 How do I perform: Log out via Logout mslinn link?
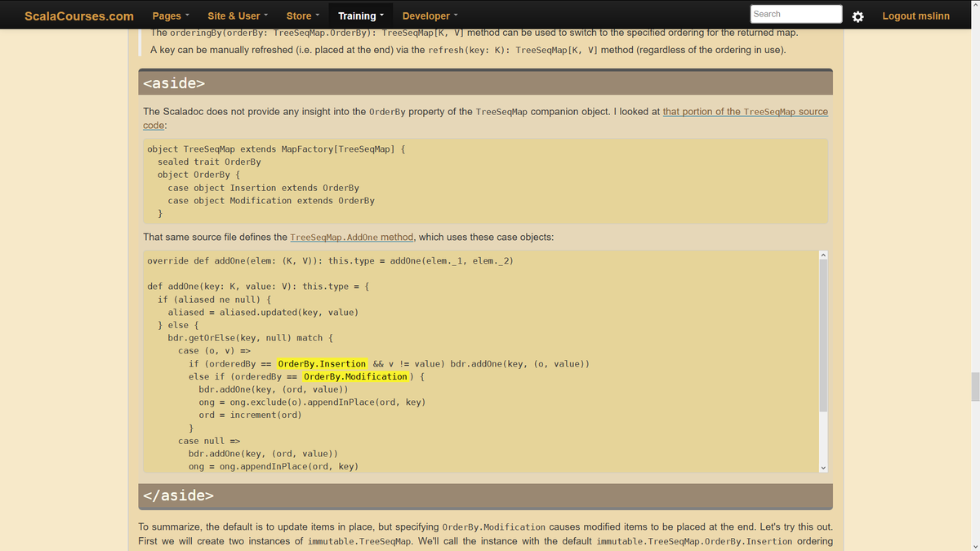click(915, 16)
